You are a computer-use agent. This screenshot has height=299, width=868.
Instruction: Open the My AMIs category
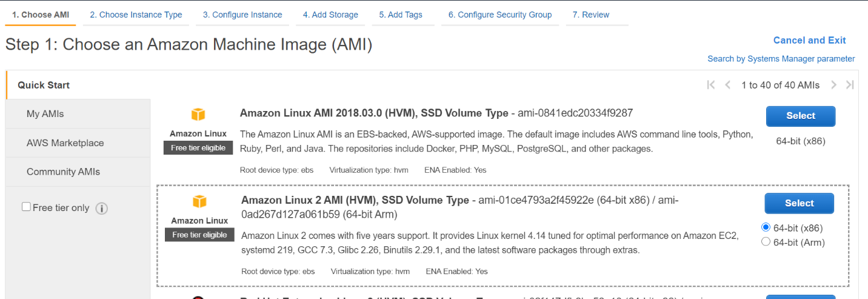point(45,113)
